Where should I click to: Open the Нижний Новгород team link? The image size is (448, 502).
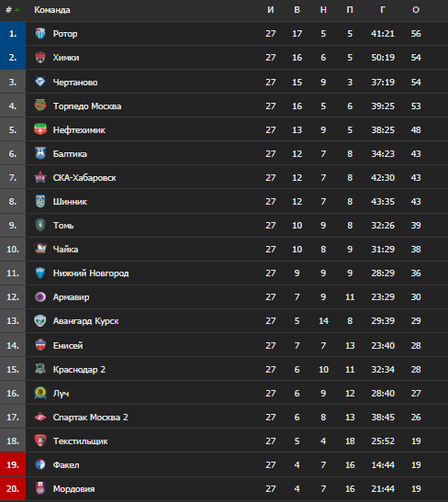pos(91,273)
